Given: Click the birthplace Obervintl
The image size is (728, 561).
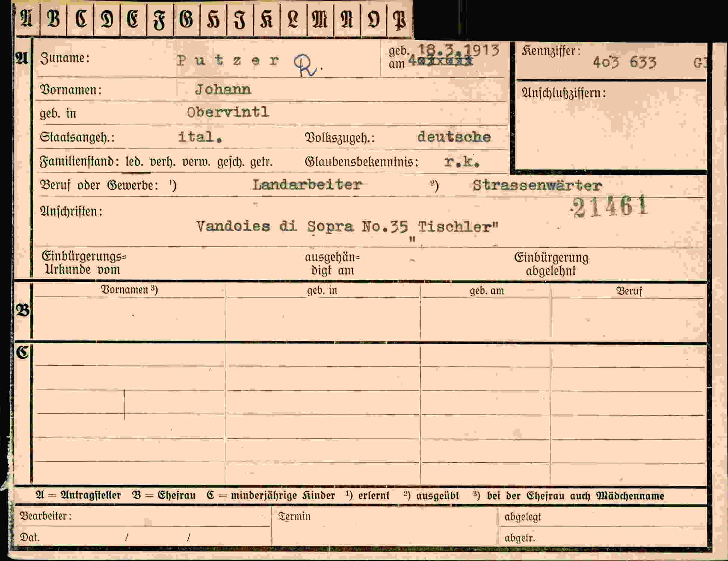Looking at the screenshot, I should [x=228, y=112].
